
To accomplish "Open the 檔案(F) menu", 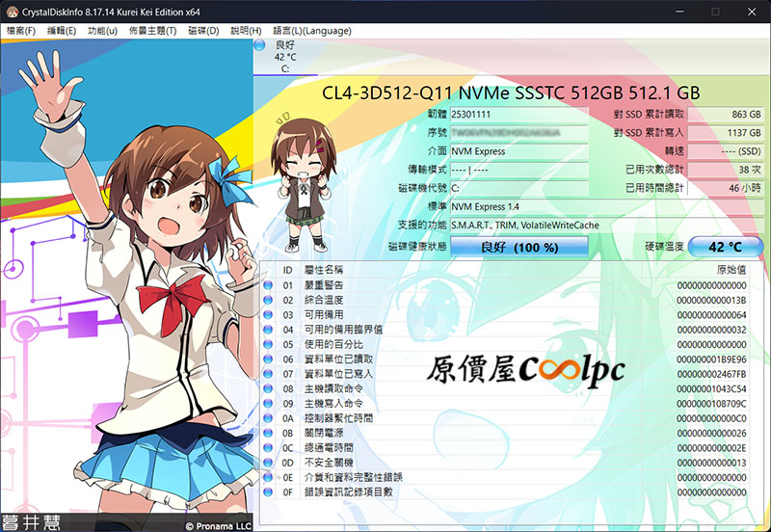I will pos(20,31).
